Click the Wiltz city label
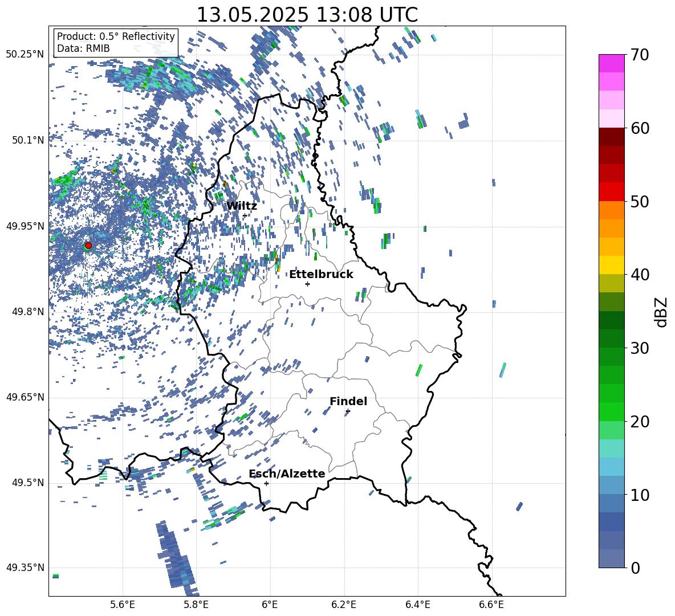 [242, 206]
